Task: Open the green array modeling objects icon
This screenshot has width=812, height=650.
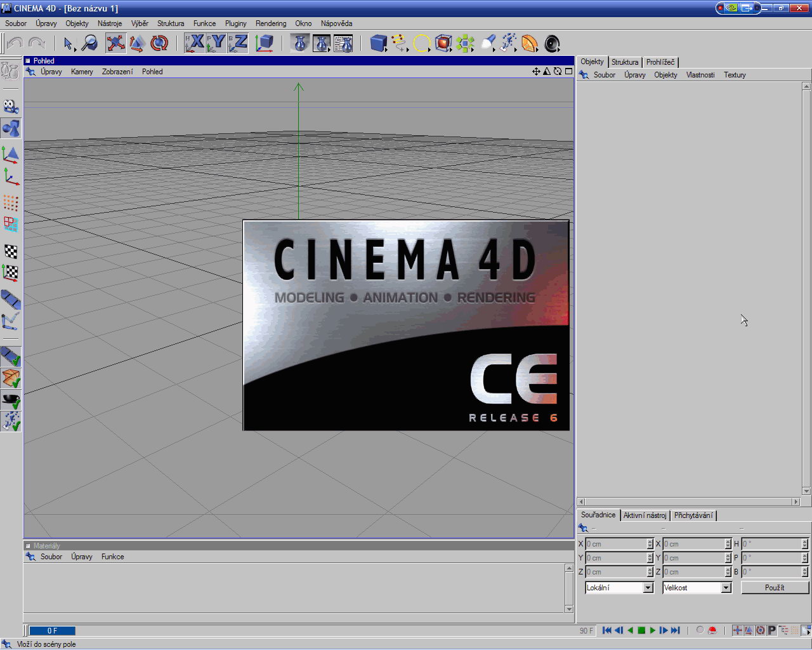Action: click(x=465, y=43)
